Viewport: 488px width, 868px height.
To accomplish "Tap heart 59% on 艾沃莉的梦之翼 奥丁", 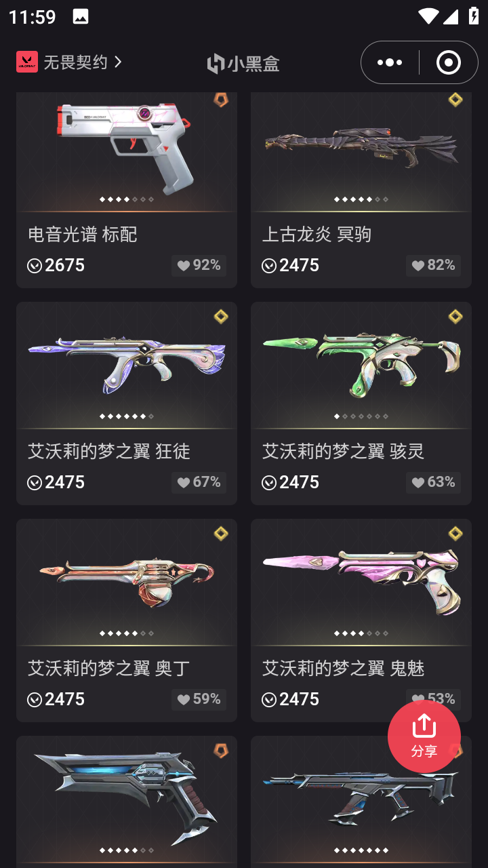I will pyautogui.click(x=199, y=699).
